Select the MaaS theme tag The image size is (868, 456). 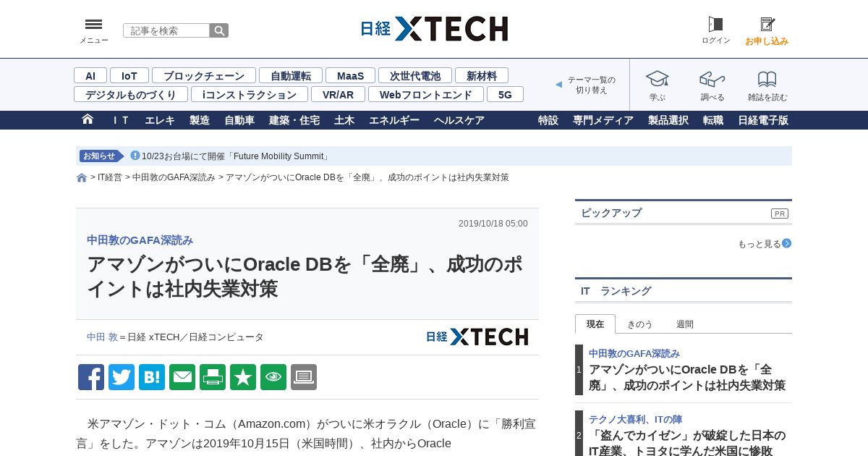pos(350,75)
